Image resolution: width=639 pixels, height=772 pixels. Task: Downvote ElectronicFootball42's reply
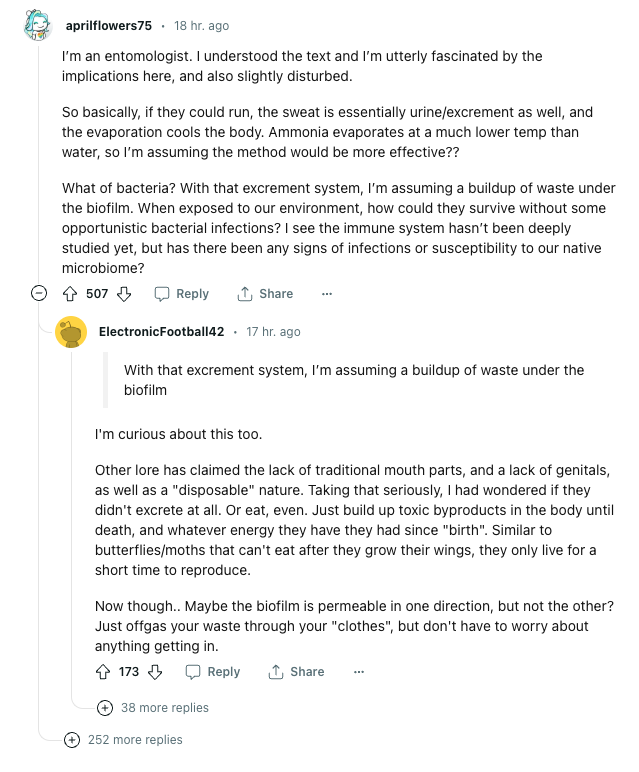click(155, 672)
